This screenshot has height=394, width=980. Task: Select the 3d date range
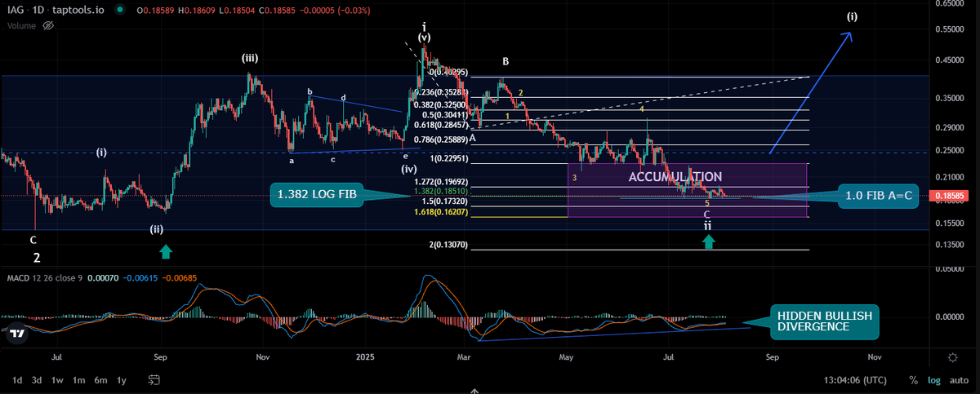tap(37, 380)
